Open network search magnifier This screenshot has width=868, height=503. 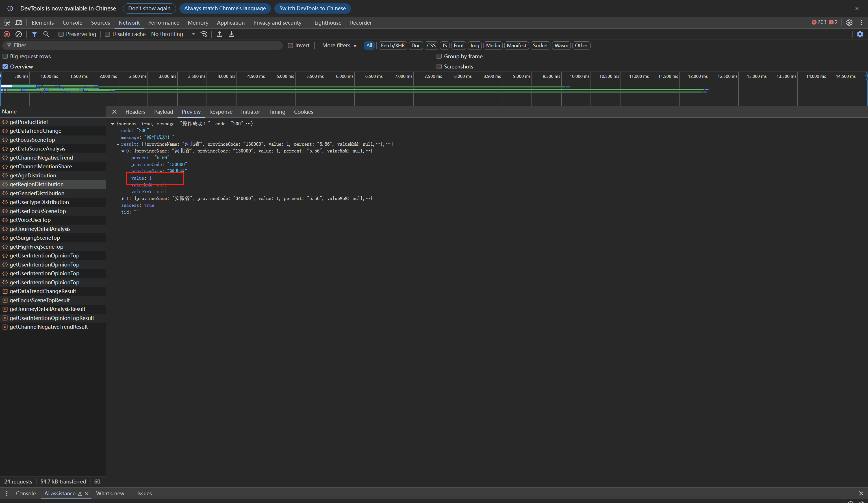tap(46, 34)
